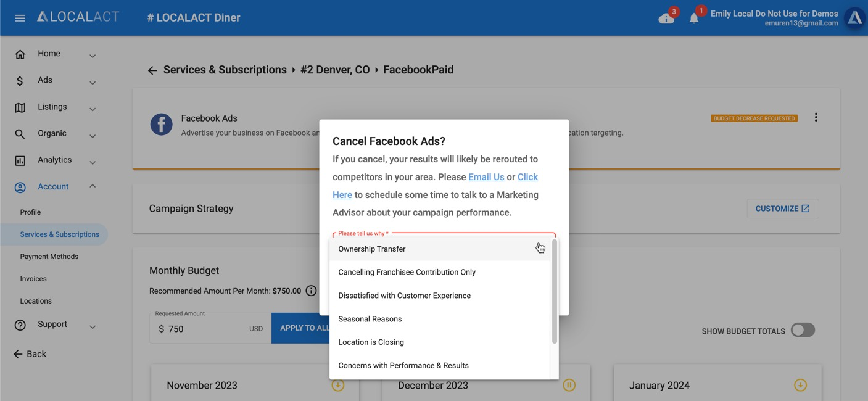Image resolution: width=868 pixels, height=401 pixels.
Task: Click the December 2023 pause icon
Action: pos(569,385)
